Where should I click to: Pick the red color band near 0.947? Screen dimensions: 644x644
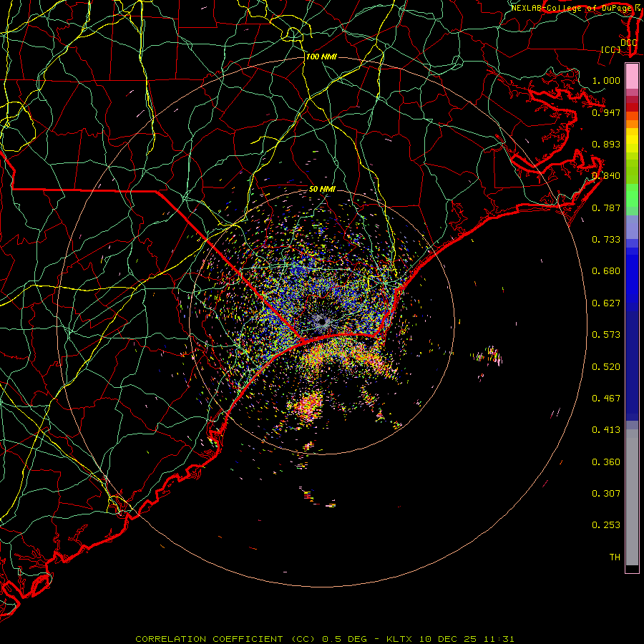click(632, 107)
